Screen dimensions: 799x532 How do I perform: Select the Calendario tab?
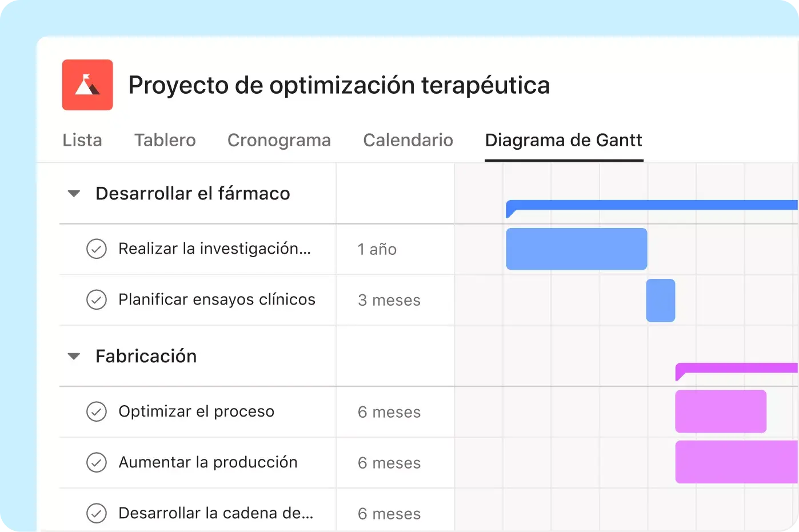pos(408,140)
